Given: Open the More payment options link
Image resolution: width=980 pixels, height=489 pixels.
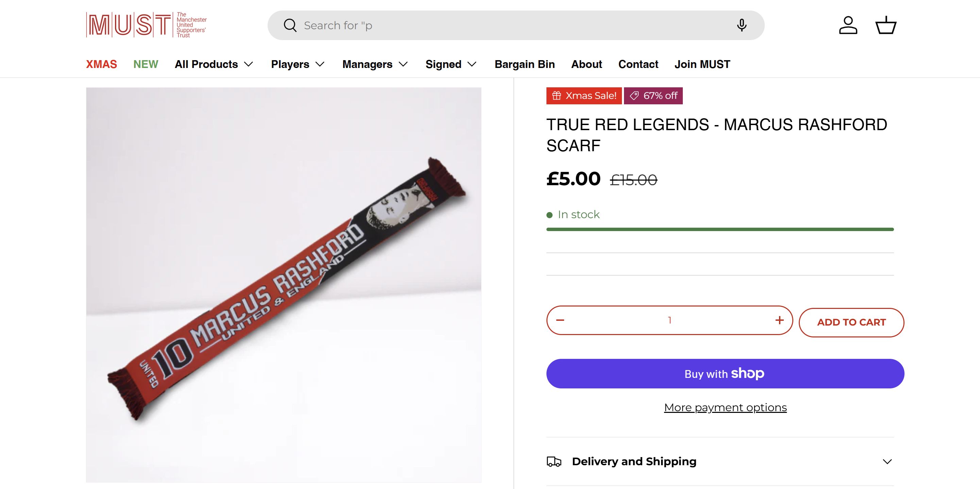Looking at the screenshot, I should click(725, 407).
